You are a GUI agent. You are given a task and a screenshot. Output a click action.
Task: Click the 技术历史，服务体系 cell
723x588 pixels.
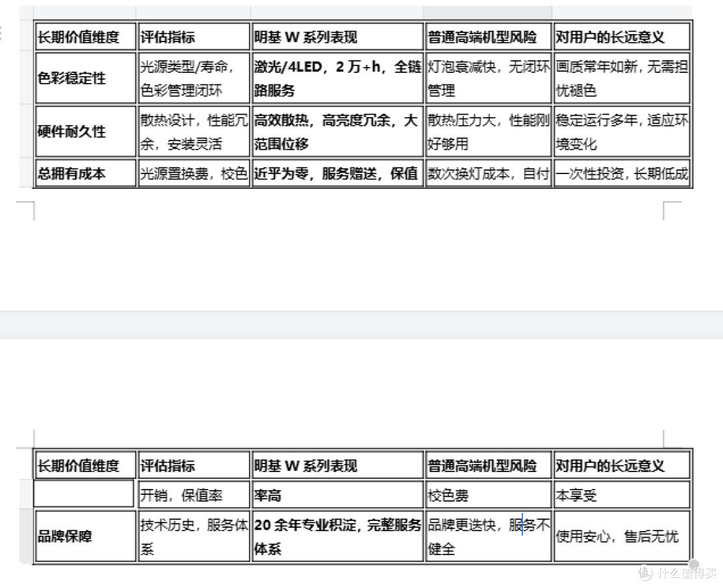[x=193, y=536]
